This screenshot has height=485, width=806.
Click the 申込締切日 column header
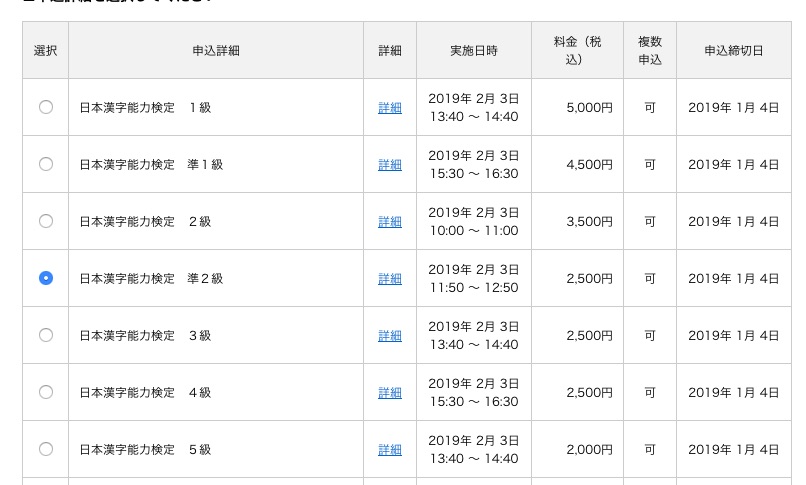pos(734,50)
